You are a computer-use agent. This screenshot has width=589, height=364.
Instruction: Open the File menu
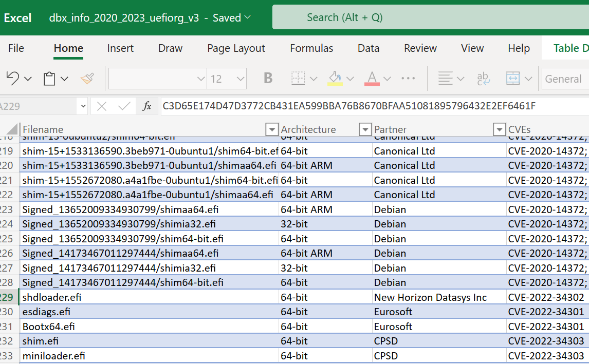click(16, 48)
